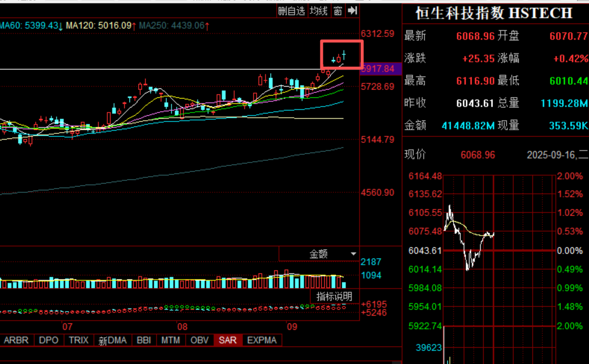The height and width of the screenshot is (364, 589).
Task: Click the 最新 value 6068.96
Action: pyautogui.click(x=475, y=36)
